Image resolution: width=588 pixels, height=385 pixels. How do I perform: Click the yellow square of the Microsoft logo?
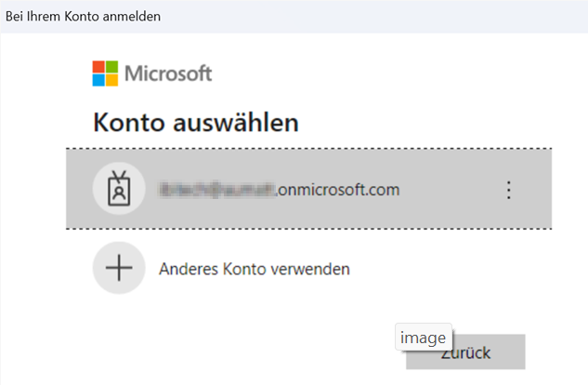pyautogui.click(x=111, y=80)
